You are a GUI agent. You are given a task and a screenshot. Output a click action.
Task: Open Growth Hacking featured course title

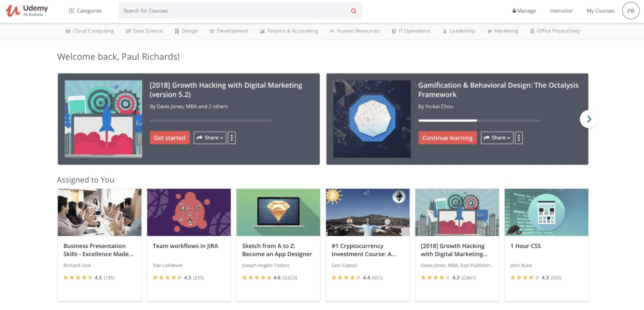tap(226, 90)
